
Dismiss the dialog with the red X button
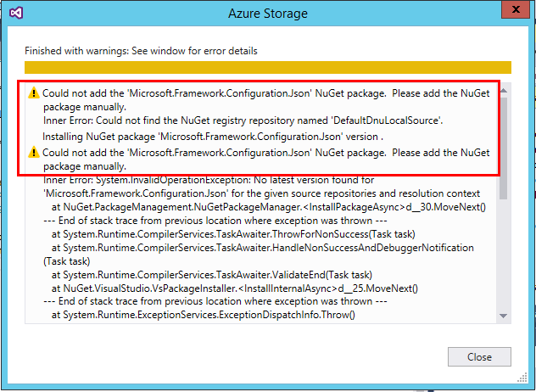pyautogui.click(x=516, y=9)
